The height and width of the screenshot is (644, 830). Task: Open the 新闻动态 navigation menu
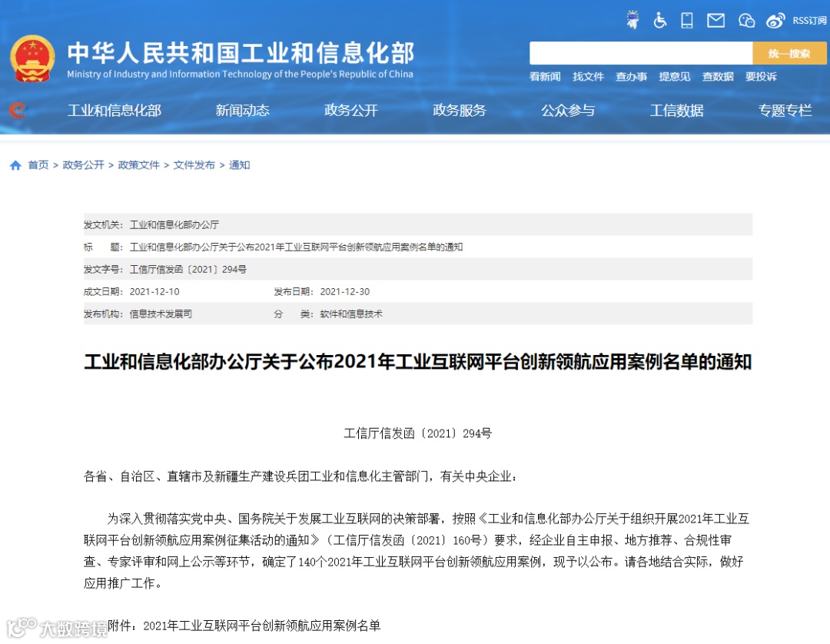[242, 110]
